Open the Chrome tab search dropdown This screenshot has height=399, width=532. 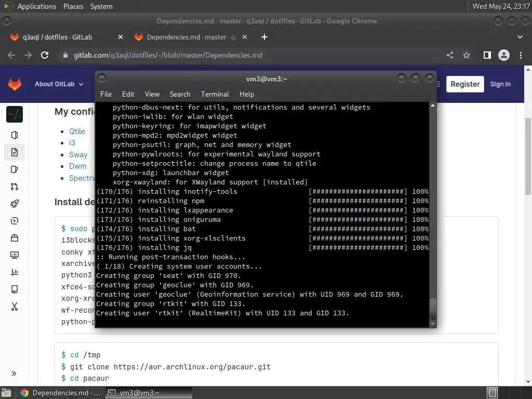point(520,37)
